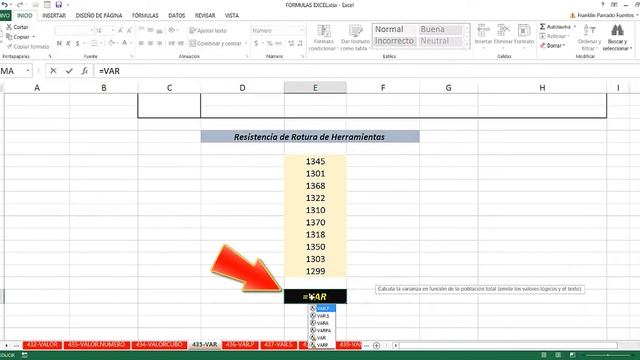
Task: Align cell content to top
Action: (141, 30)
